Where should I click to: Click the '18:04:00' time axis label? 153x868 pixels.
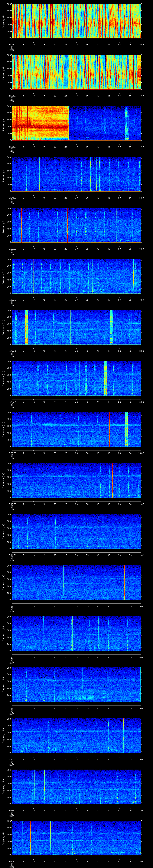point(12,197)
